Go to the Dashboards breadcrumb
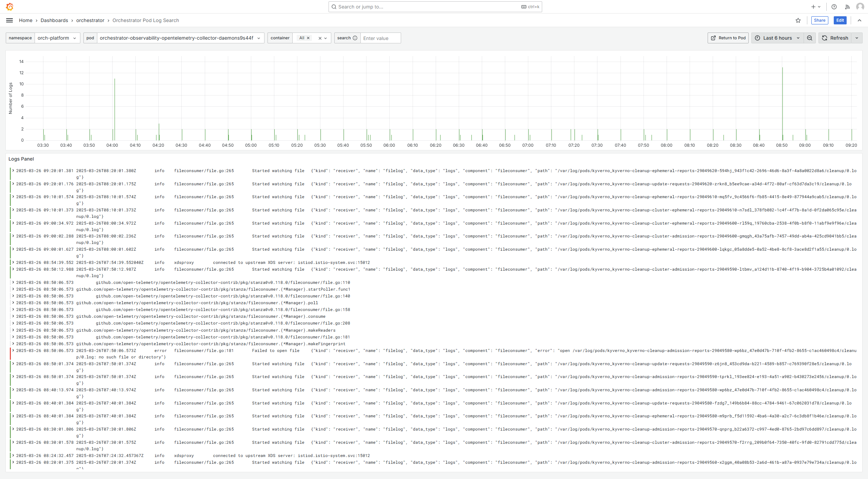This screenshot has width=868, height=479. pos(54,20)
